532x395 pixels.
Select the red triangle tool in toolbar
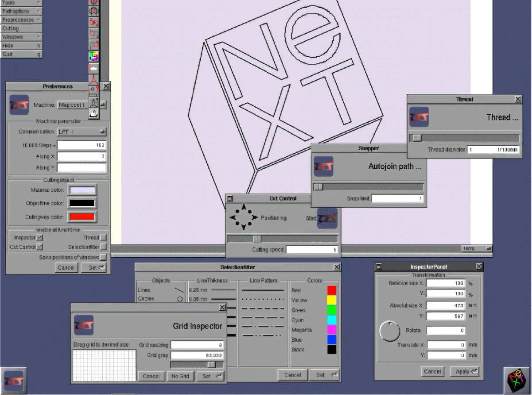tap(94, 80)
